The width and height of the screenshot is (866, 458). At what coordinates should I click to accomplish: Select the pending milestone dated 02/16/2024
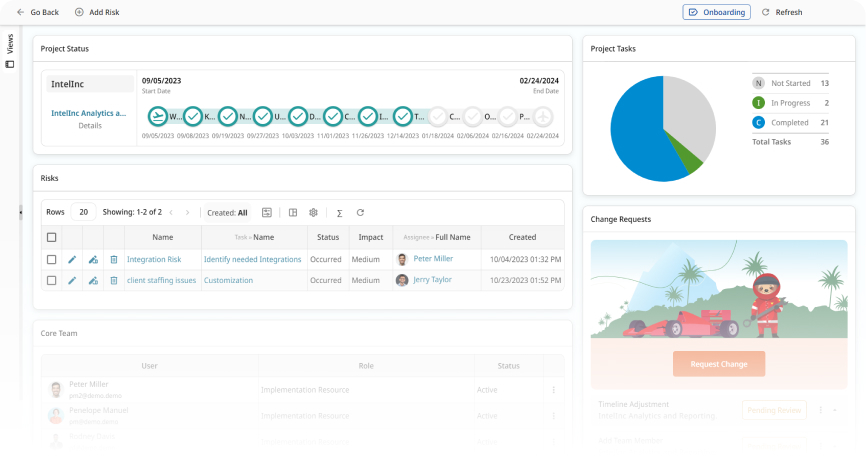tap(508, 117)
